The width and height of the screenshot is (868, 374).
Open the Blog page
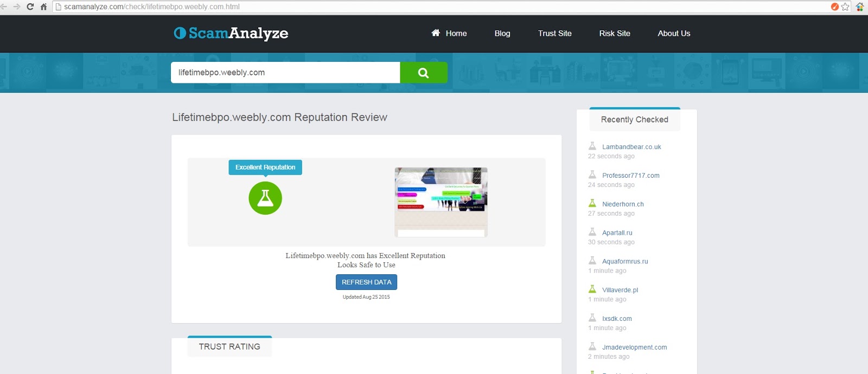click(x=502, y=33)
